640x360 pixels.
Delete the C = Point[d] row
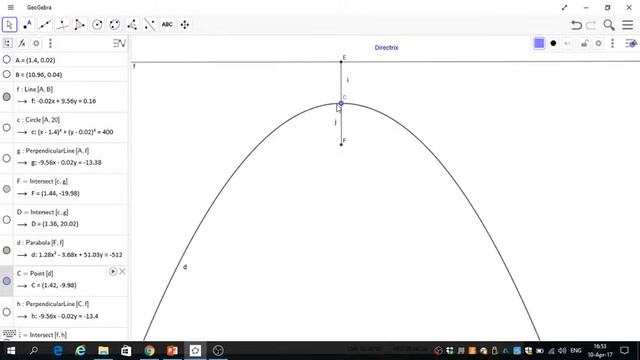[122, 271]
